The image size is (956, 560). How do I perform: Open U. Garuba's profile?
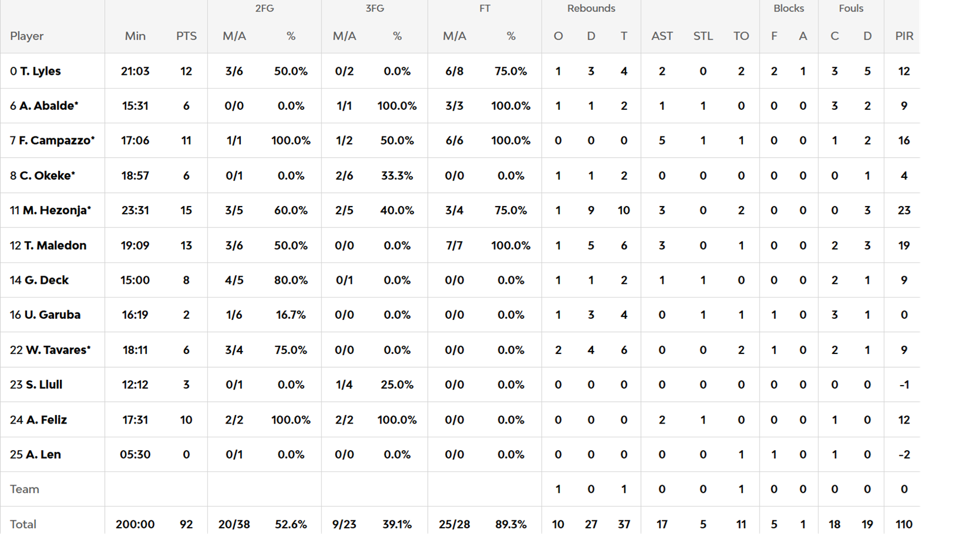pos(52,315)
